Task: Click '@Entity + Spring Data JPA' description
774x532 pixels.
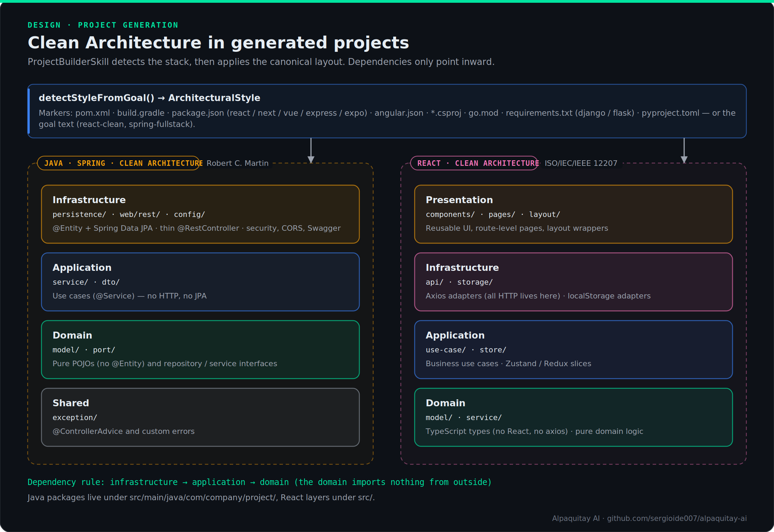Action: pos(197,228)
